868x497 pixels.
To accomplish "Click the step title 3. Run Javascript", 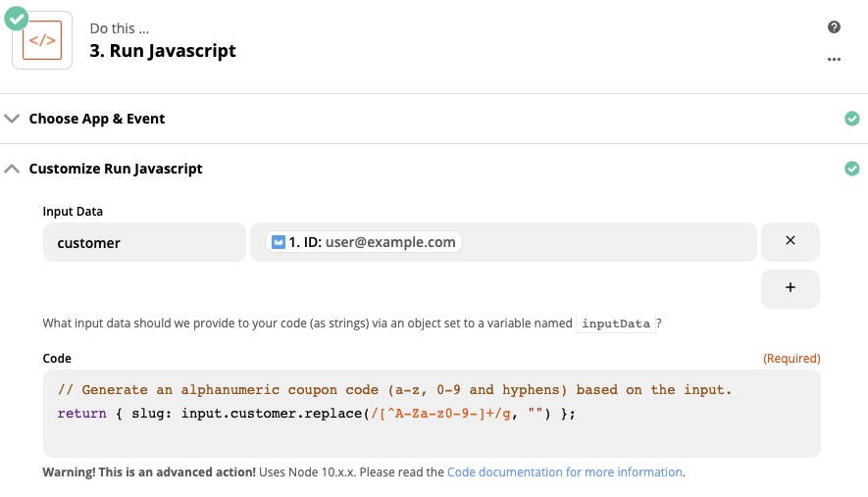I will [x=163, y=51].
